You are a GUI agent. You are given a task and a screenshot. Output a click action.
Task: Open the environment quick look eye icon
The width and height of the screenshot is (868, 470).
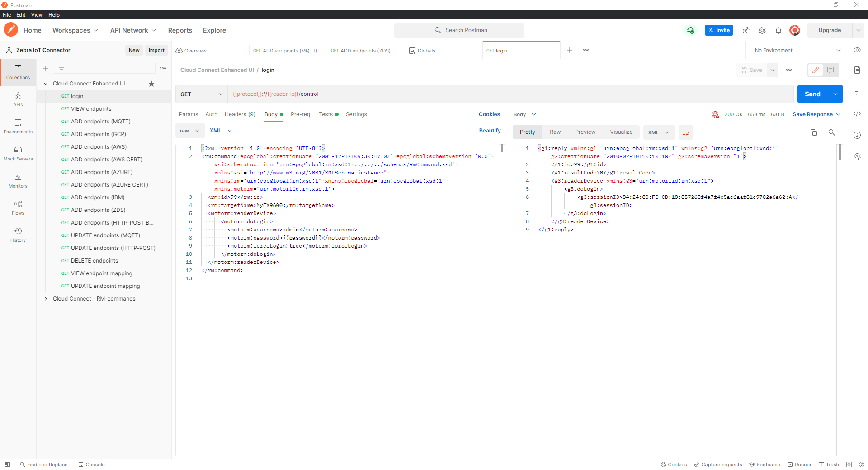[857, 50]
